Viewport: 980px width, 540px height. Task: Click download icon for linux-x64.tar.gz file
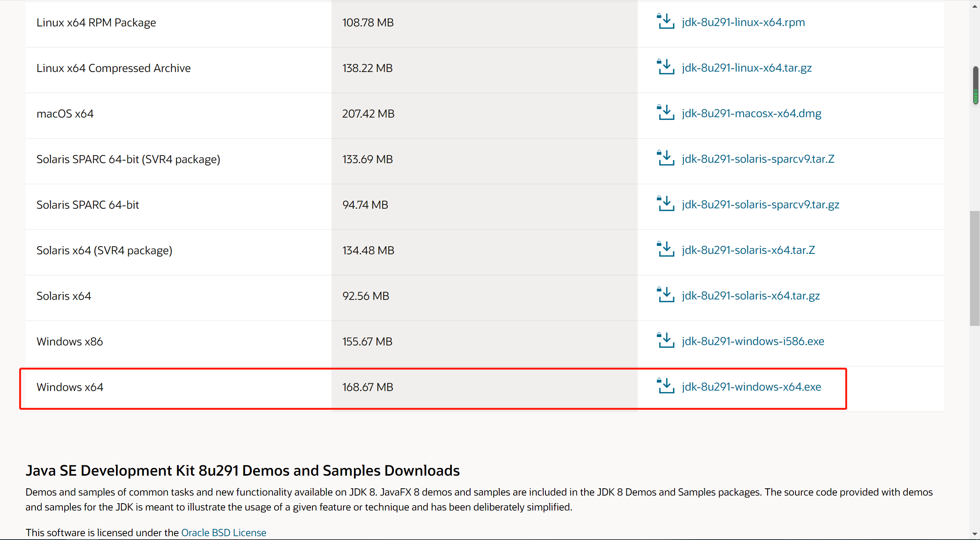[x=665, y=67]
